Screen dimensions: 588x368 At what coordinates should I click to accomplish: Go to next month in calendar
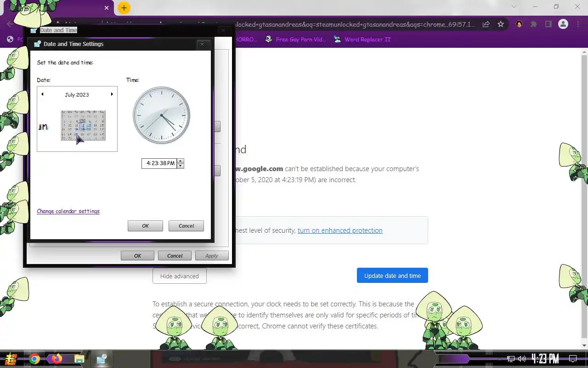point(112,94)
